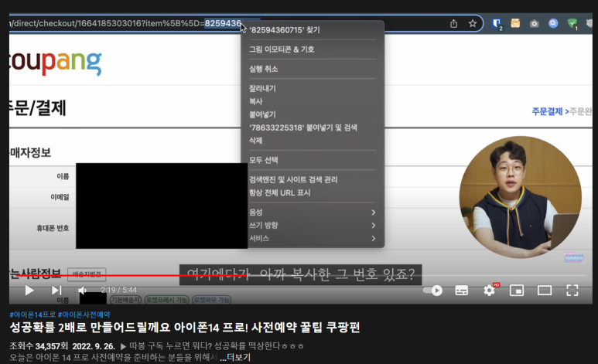Click the camera screenshot extension icon
The width and height of the screenshot is (598, 364).
point(534,24)
